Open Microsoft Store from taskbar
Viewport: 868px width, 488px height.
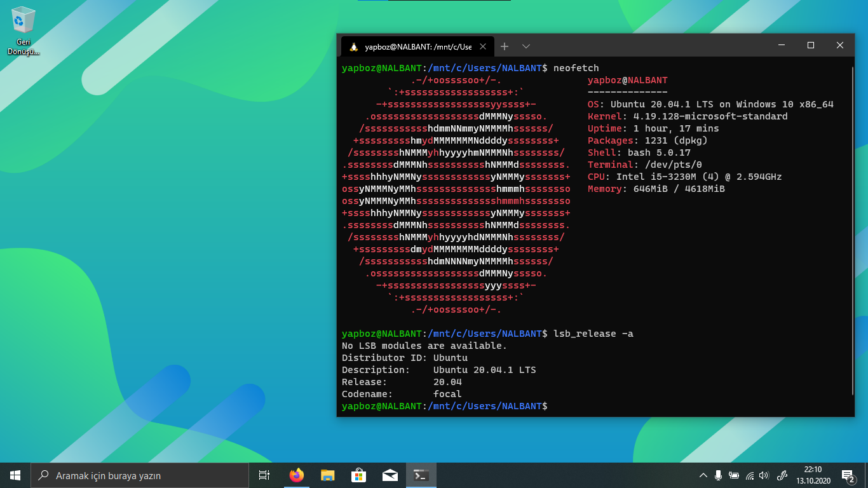[x=358, y=475]
